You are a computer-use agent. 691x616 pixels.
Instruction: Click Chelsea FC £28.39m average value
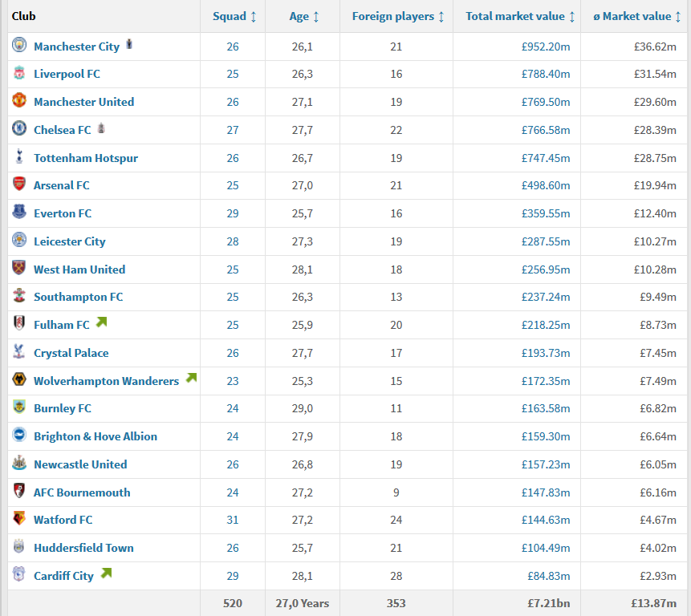click(x=655, y=130)
